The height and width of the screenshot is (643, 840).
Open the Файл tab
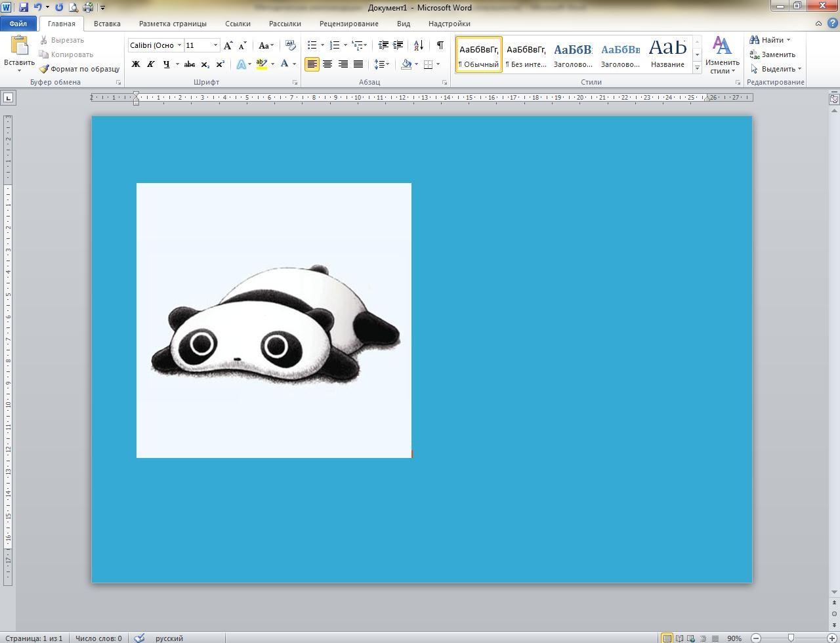click(18, 24)
